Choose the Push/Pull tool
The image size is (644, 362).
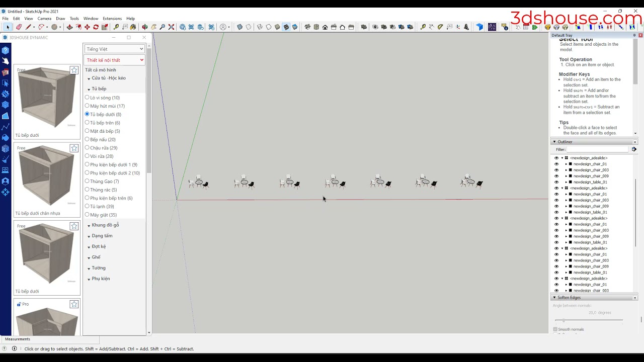pyautogui.click(x=69, y=27)
